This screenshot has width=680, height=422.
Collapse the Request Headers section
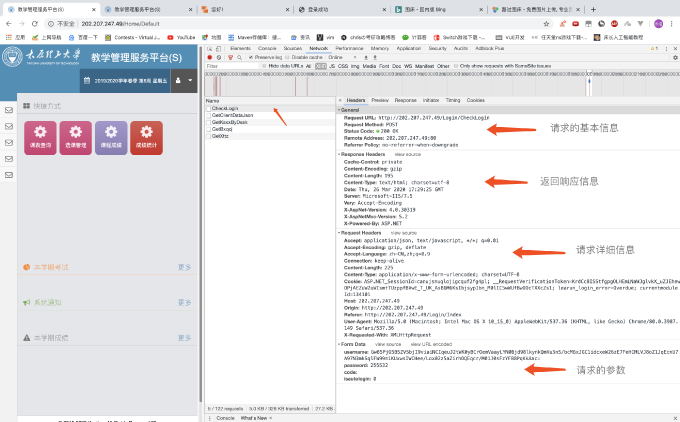tap(339, 233)
